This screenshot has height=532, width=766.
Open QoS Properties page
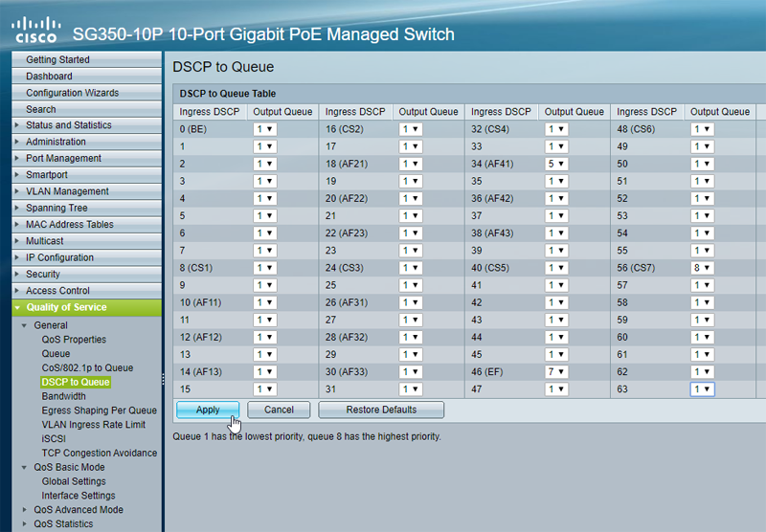74,340
